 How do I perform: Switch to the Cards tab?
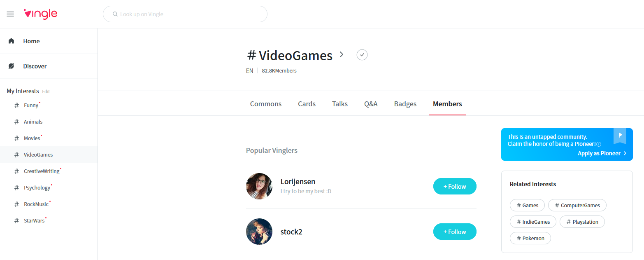coord(307,104)
